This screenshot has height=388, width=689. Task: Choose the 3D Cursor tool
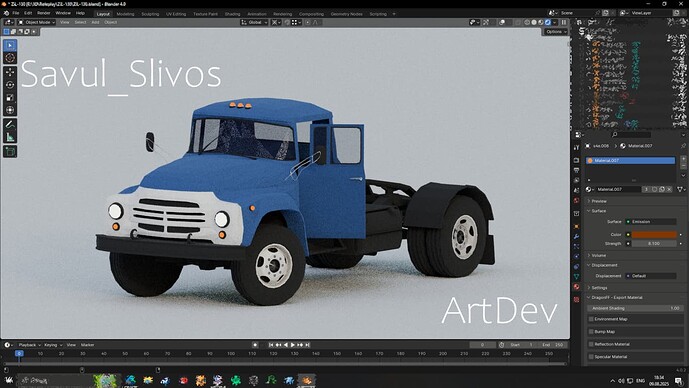[10, 58]
